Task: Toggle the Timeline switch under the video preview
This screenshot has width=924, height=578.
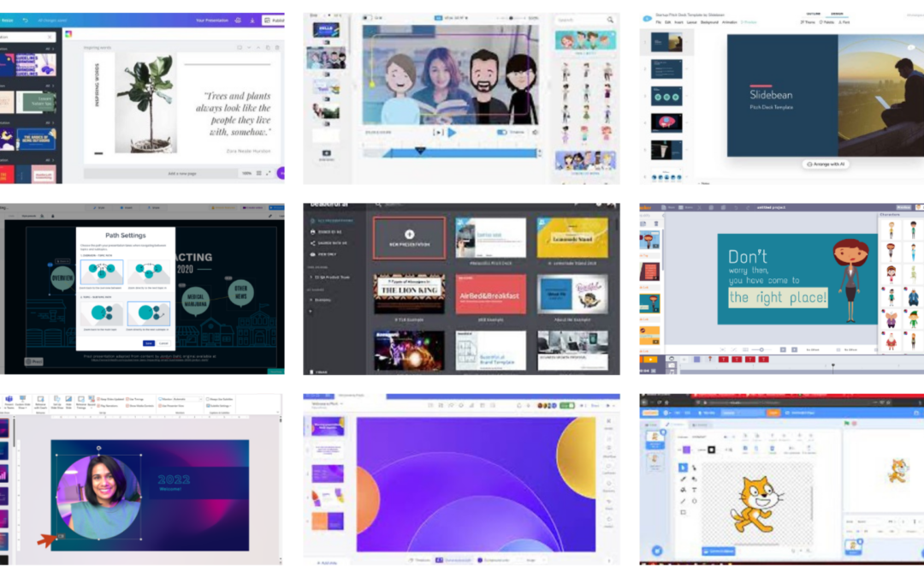Action: [501, 132]
